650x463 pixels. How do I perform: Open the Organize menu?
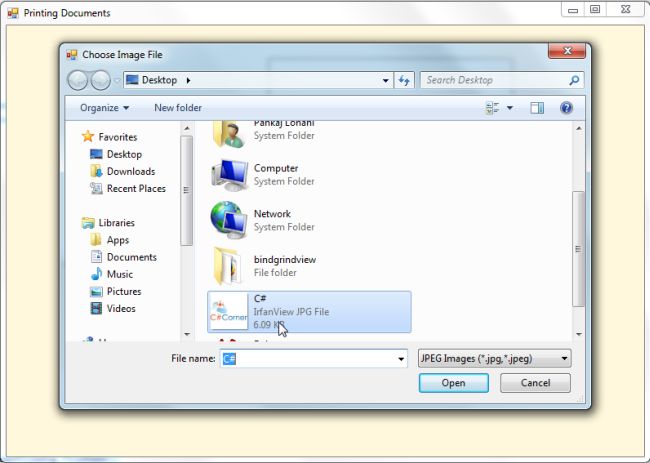[104, 108]
